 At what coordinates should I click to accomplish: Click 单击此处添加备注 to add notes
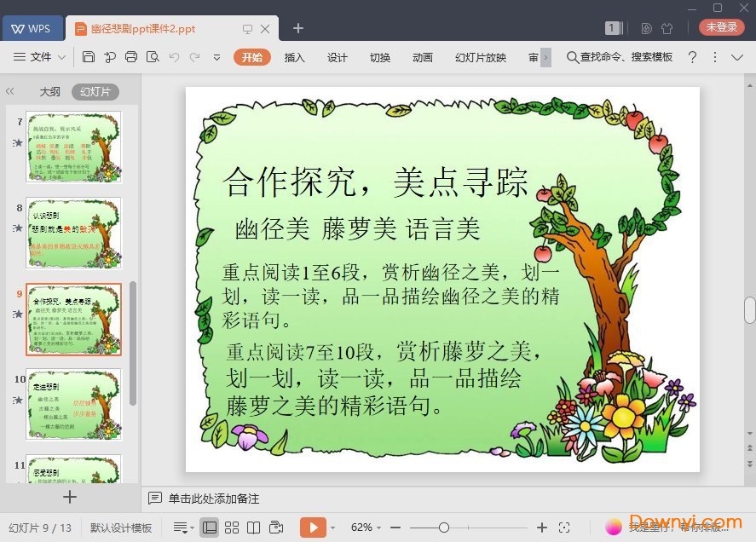tap(213, 499)
